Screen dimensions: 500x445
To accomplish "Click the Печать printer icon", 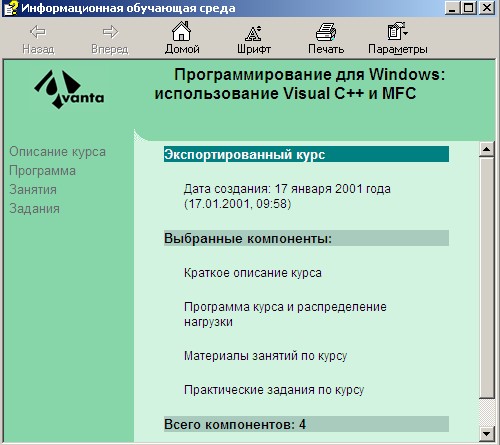I will click(x=326, y=32).
